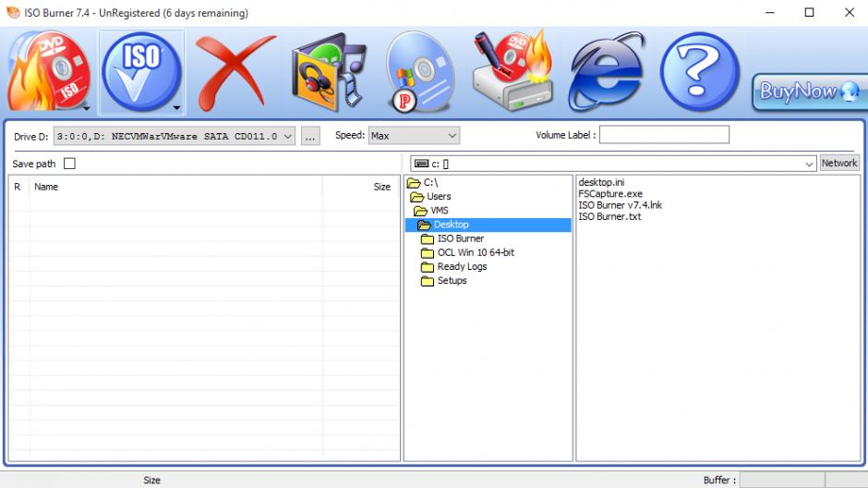The height and width of the screenshot is (488, 868).
Task: Click the ISO Burner title bar app icon
Action: click(x=13, y=12)
